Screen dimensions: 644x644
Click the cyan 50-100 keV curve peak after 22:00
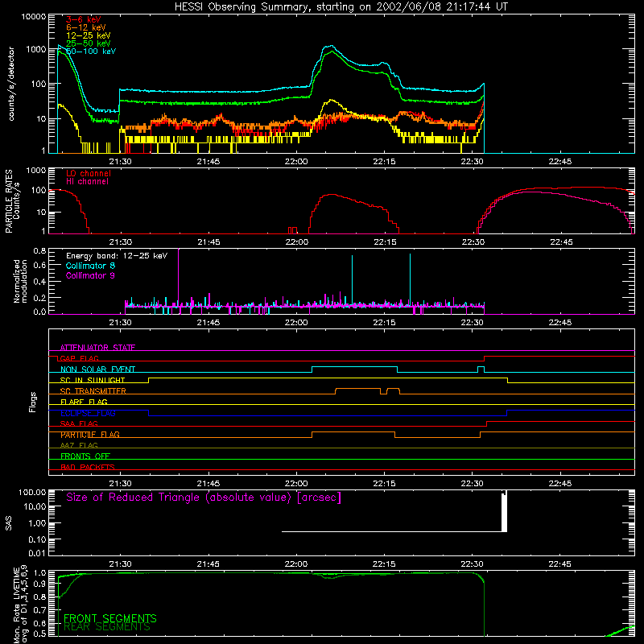(x=332, y=47)
